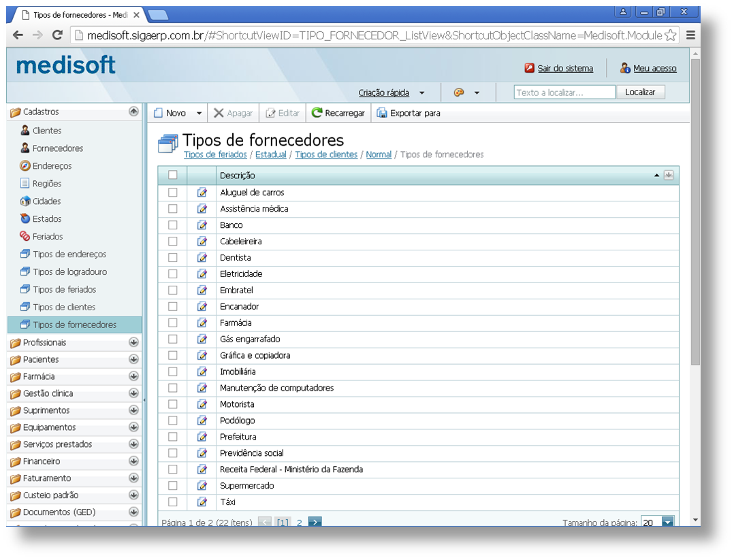Open the edit icon for Dentista row
The image size is (734, 560).
click(202, 257)
